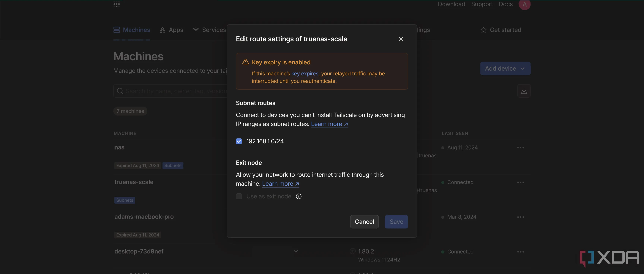Open the Support link
Screen dimensions: 644x274
click(x=482, y=4)
